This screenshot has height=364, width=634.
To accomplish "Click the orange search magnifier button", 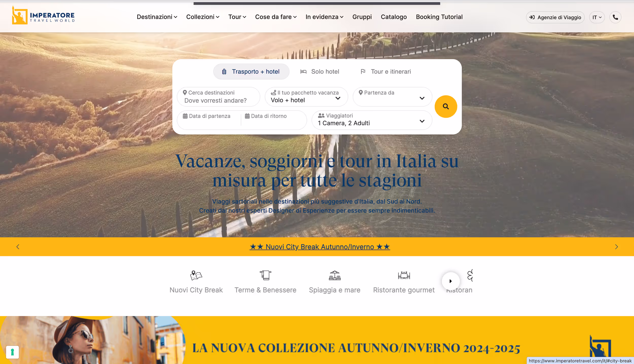I will coord(446,106).
